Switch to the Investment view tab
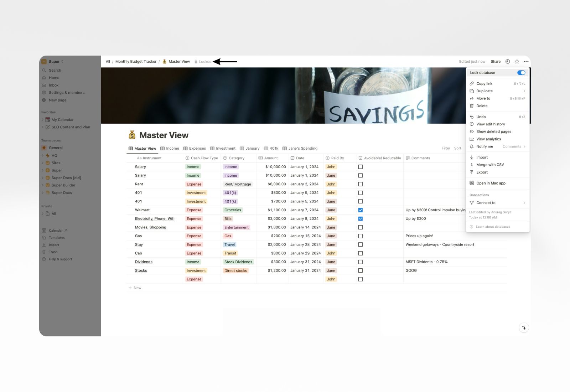Screen dimensions: 570x392 coord(223,148)
